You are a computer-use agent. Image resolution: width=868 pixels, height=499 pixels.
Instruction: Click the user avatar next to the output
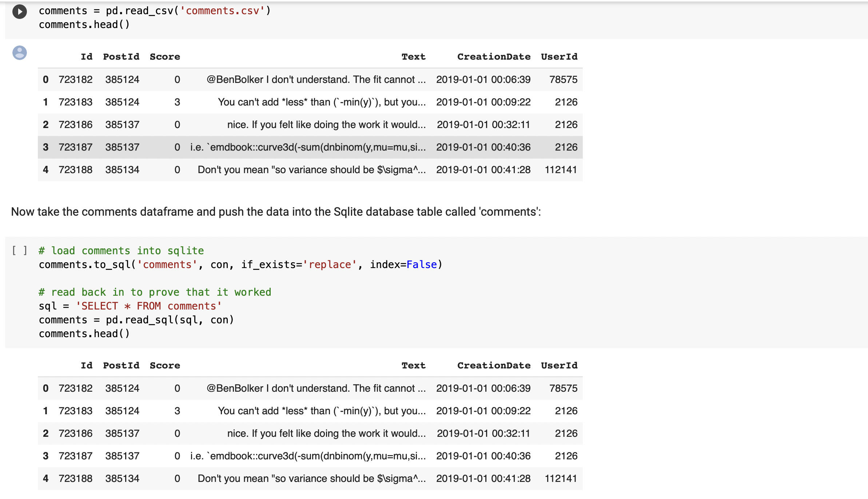[x=20, y=53]
